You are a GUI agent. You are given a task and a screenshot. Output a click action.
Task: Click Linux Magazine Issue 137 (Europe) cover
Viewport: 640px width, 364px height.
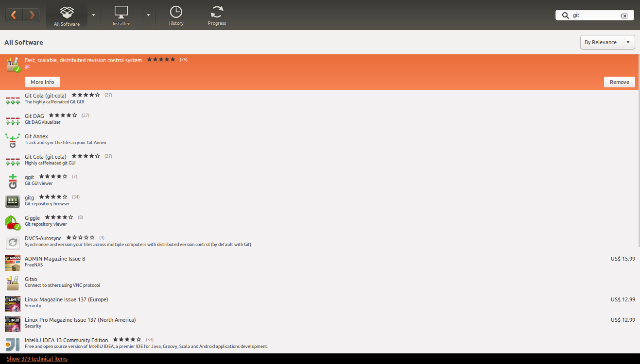13,303
